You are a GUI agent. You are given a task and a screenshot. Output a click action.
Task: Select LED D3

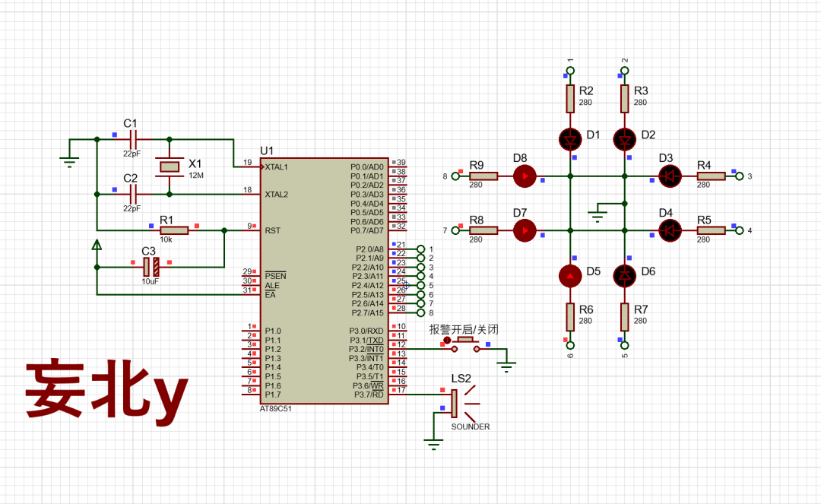coord(670,176)
